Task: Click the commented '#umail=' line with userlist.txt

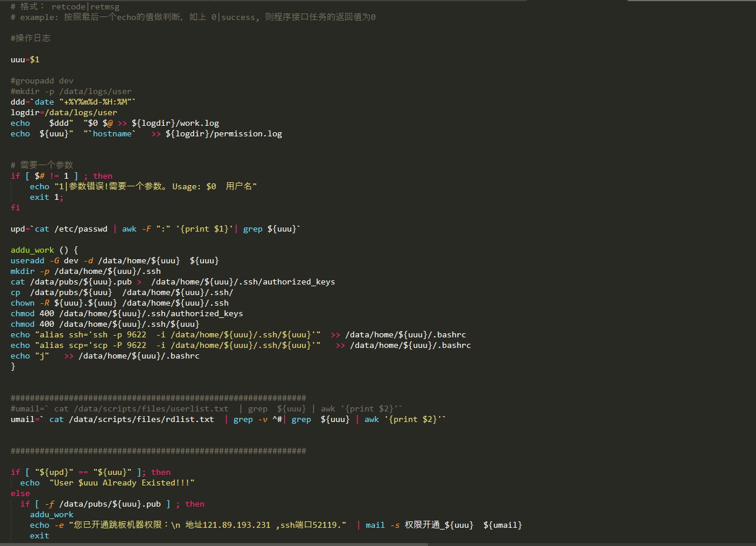Action: pos(207,408)
